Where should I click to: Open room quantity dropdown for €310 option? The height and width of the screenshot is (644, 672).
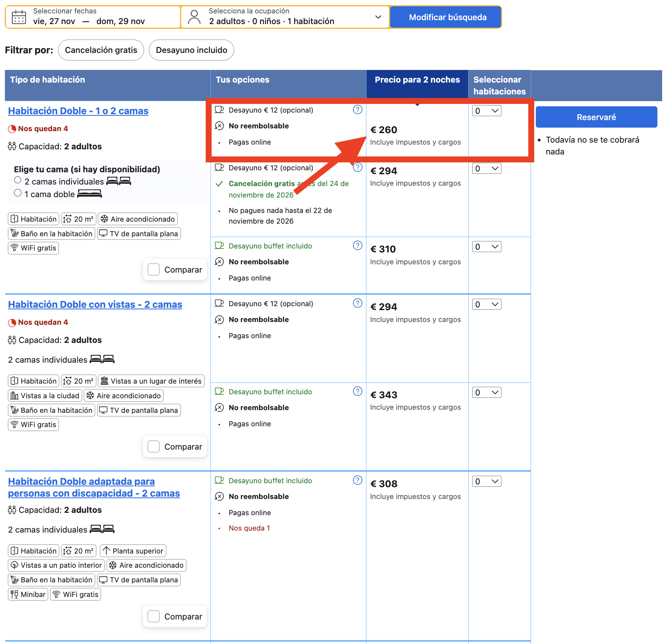coord(487,247)
